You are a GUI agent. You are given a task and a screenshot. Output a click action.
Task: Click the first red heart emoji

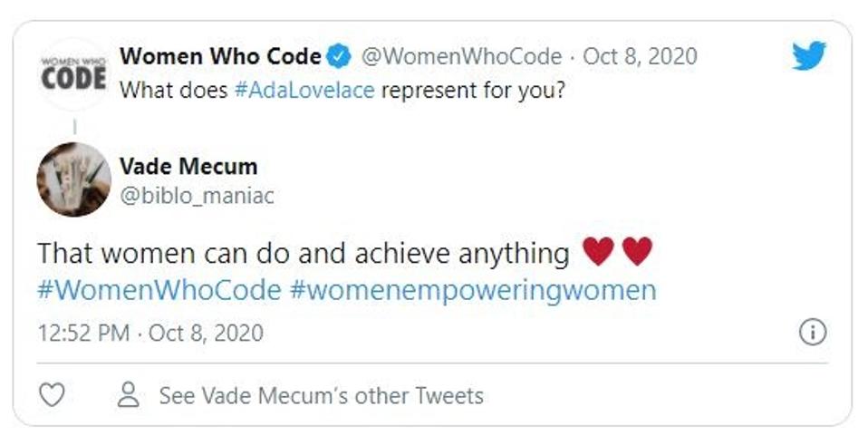[x=599, y=252]
